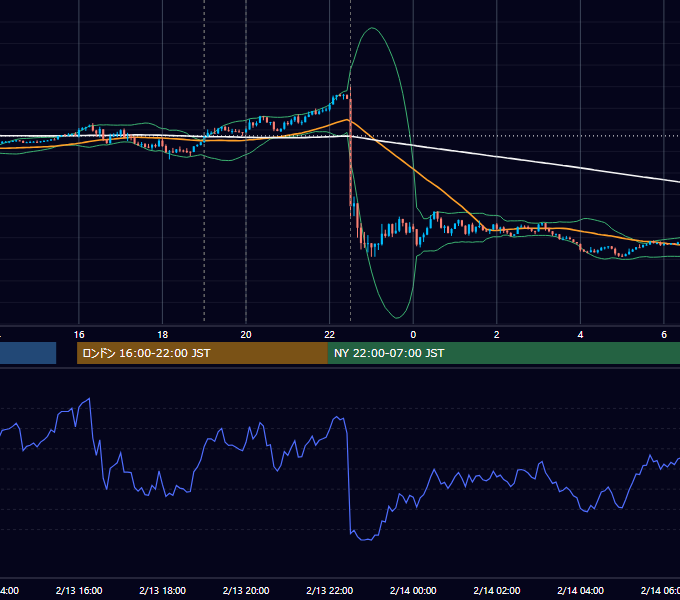
Task: Click the 2/14 00:00 time label
Action: (x=413, y=590)
